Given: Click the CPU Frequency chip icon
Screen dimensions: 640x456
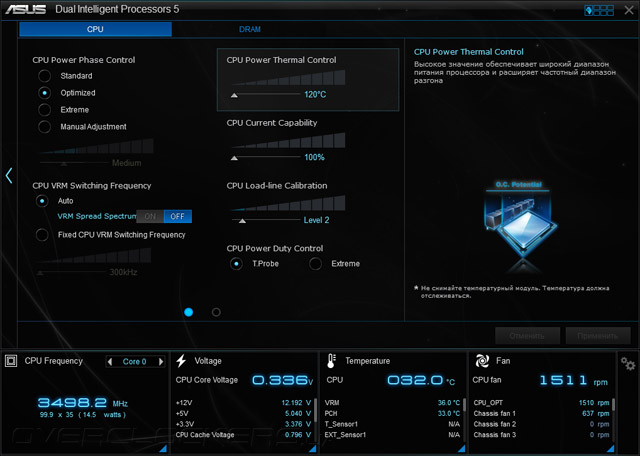Looking at the screenshot, I should [x=11, y=361].
